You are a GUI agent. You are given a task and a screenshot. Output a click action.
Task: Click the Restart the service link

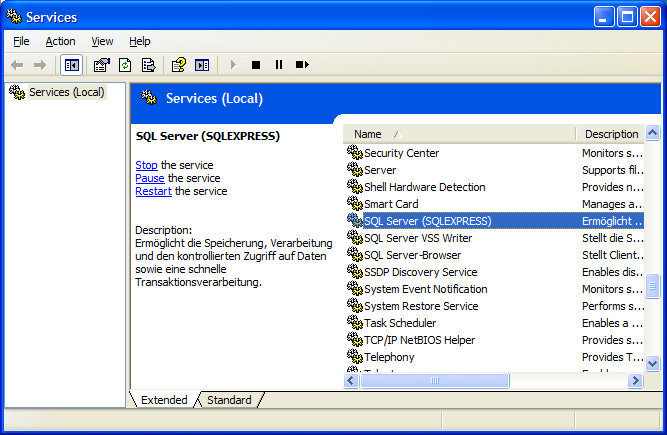click(x=153, y=191)
